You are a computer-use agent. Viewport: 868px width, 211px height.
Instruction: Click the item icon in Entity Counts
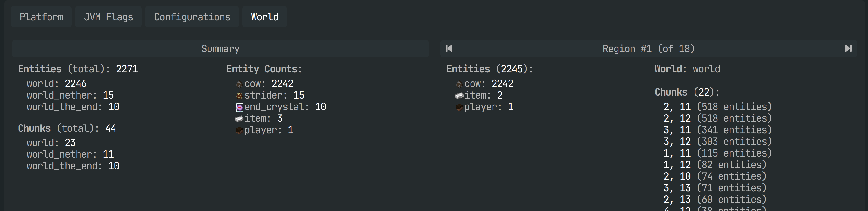coord(239,119)
